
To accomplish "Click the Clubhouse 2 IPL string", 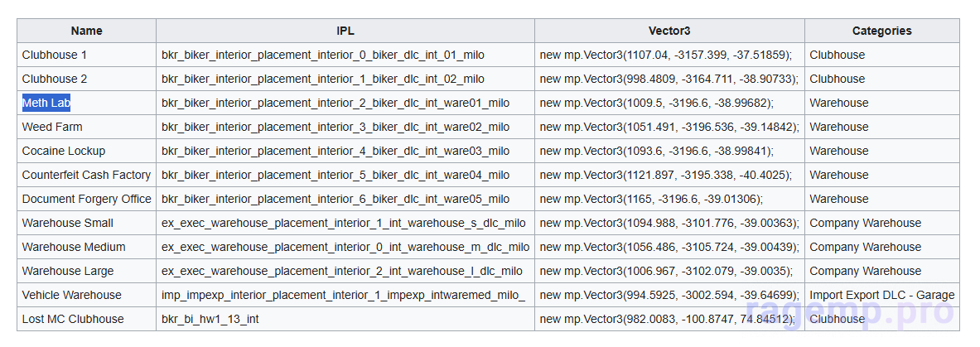I will [323, 79].
